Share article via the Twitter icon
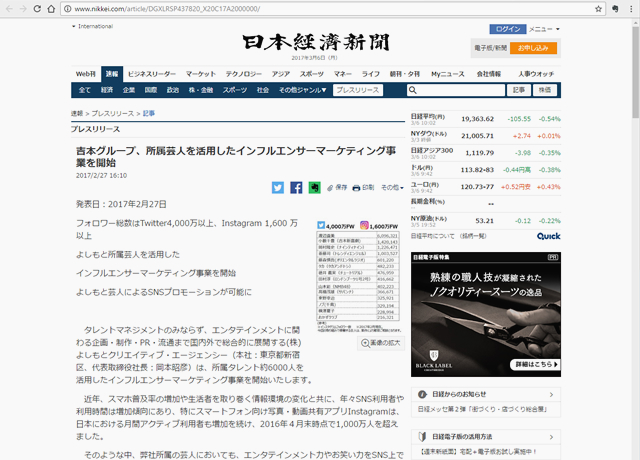Screen dimensions: 640x460 coord(278,187)
